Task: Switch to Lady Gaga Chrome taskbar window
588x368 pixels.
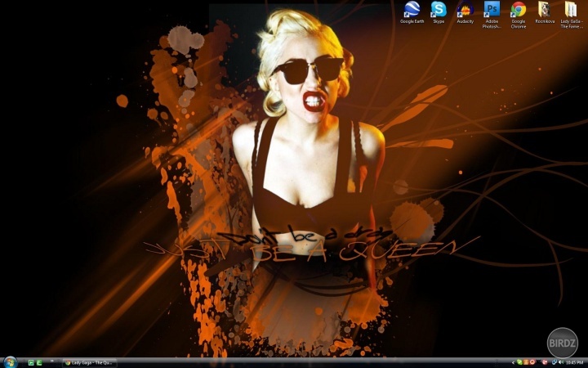Action: pyautogui.click(x=90, y=363)
